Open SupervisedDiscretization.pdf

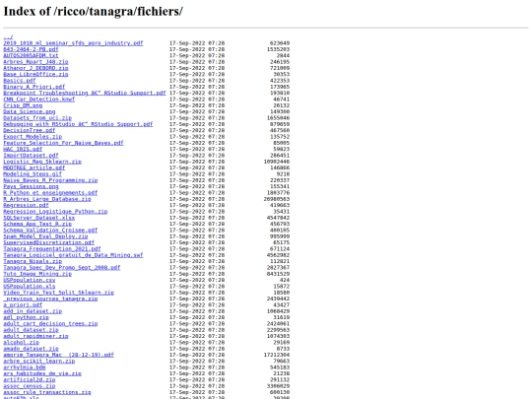49,242
